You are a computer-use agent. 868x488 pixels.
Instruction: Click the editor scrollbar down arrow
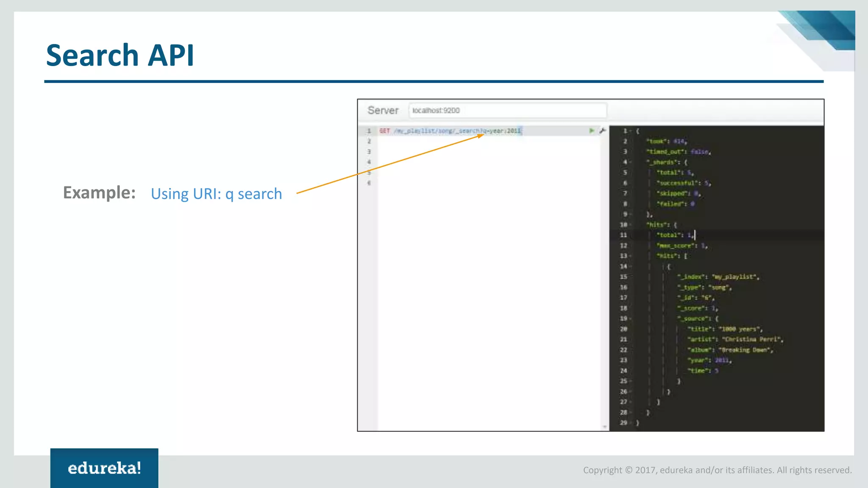(605, 427)
